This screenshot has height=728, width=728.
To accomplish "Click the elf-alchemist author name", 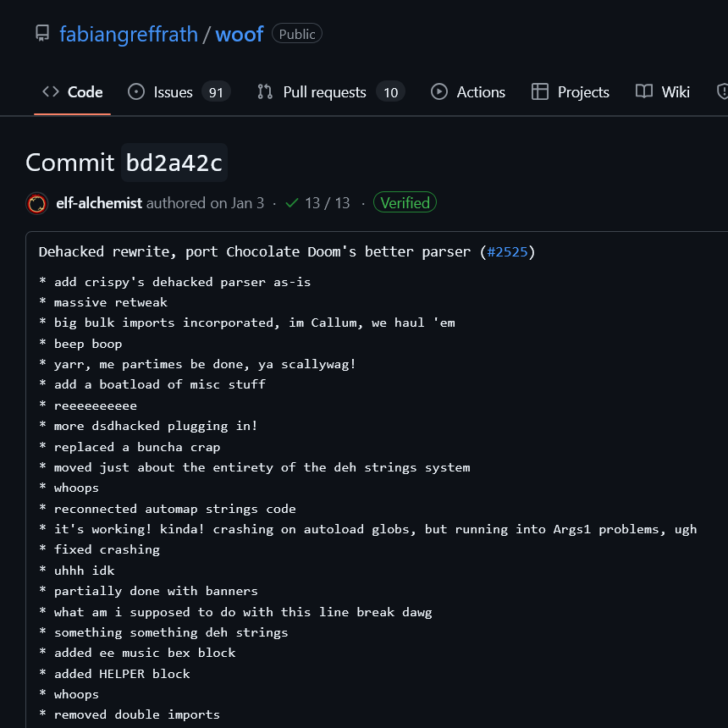I will point(99,203).
